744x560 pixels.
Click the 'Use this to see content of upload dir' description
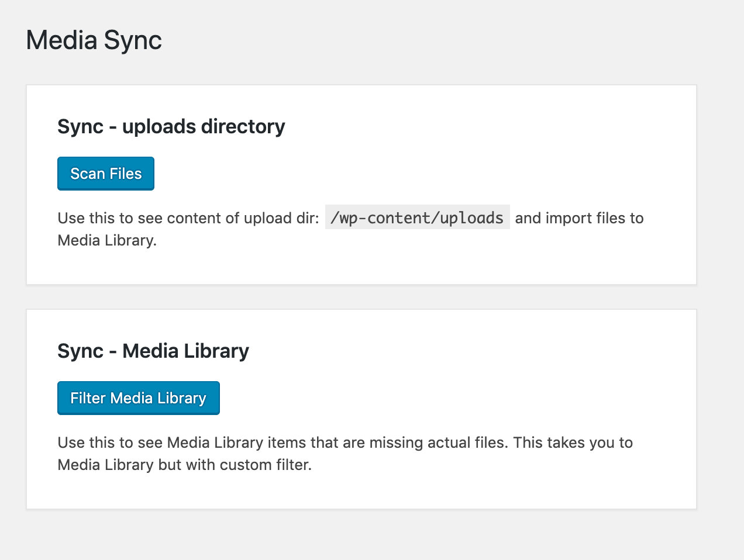350,229
